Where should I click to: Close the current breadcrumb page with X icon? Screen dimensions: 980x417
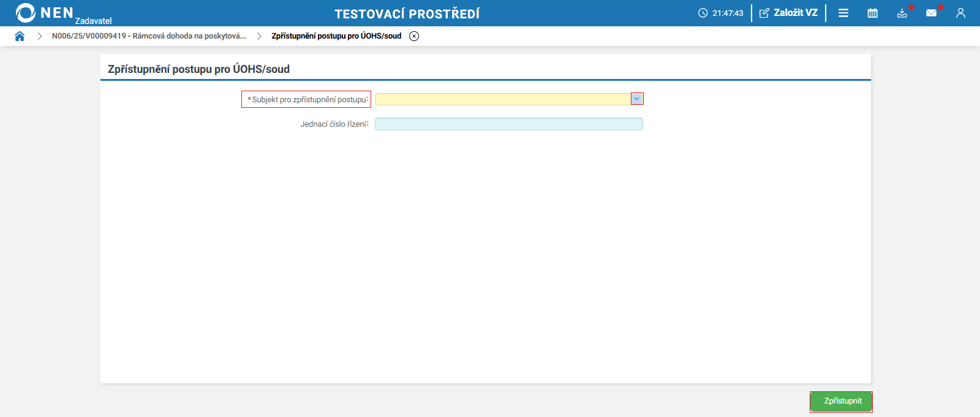[414, 36]
